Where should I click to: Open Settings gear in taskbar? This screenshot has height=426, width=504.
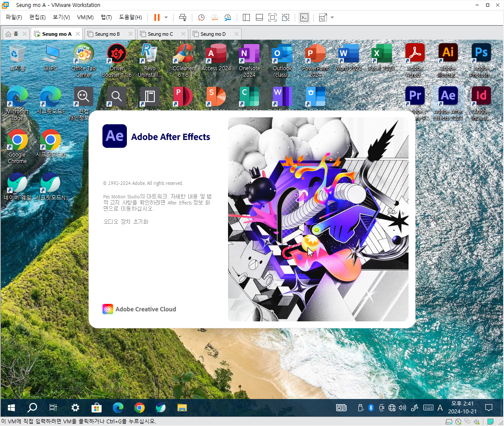click(x=75, y=408)
